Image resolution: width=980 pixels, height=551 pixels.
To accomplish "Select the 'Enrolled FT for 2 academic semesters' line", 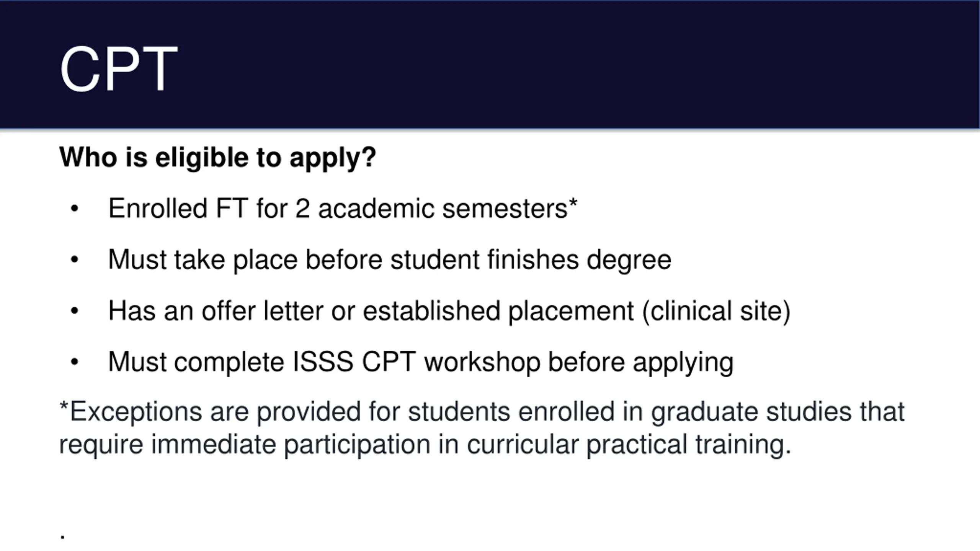I will pos(337,209).
